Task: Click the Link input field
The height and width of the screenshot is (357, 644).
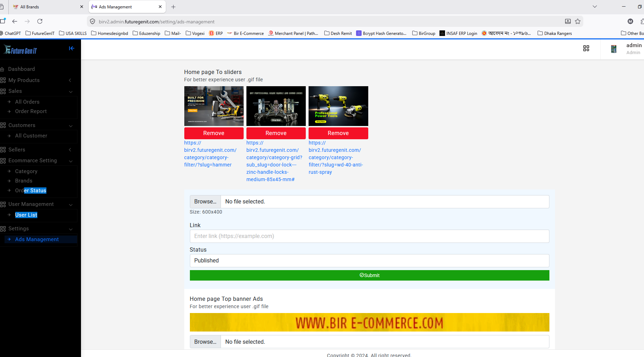Action: coord(369,236)
